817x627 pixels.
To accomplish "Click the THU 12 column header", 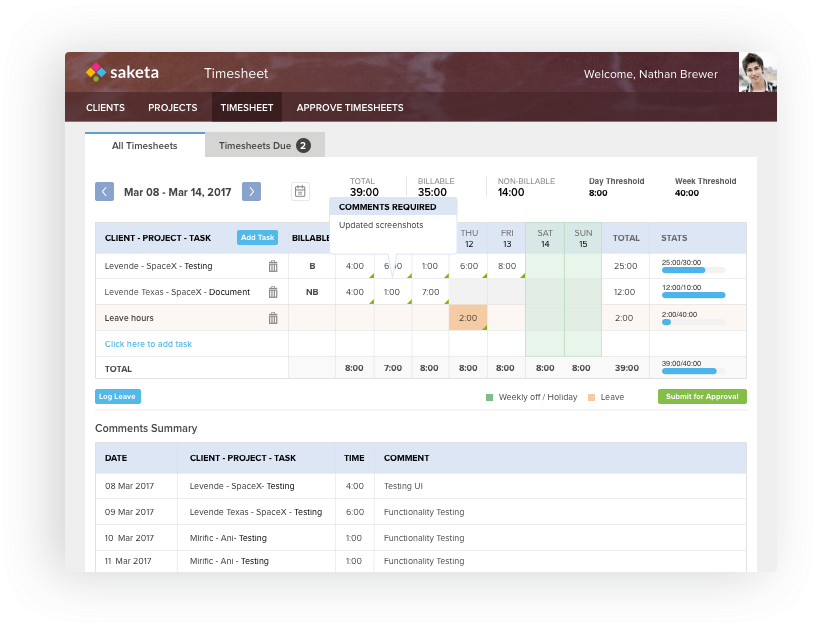I will (x=469, y=238).
